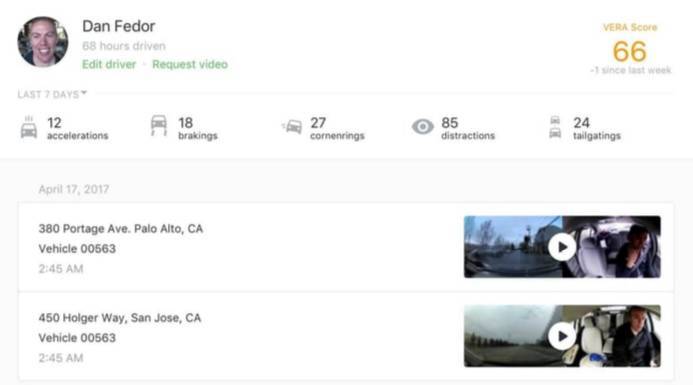Image resolution: width=693 pixels, height=385 pixels.
Task: Click the tailgatings two-car icon
Action: point(555,127)
